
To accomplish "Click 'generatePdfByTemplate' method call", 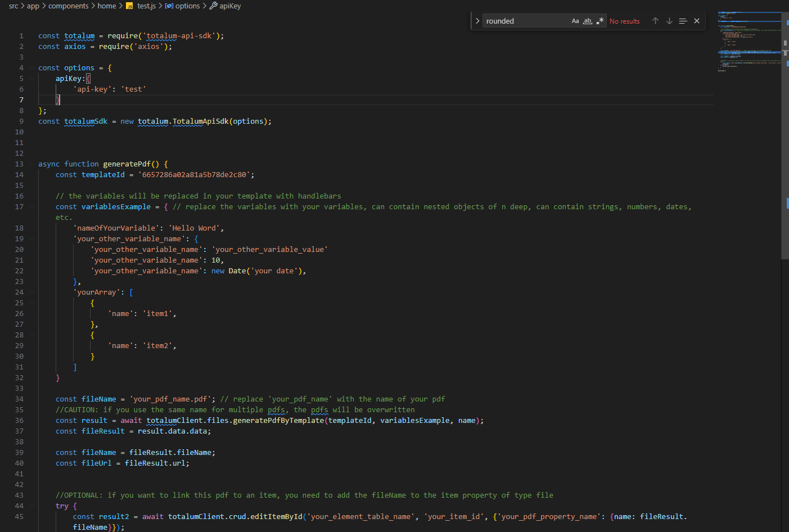I will click(x=278, y=421).
